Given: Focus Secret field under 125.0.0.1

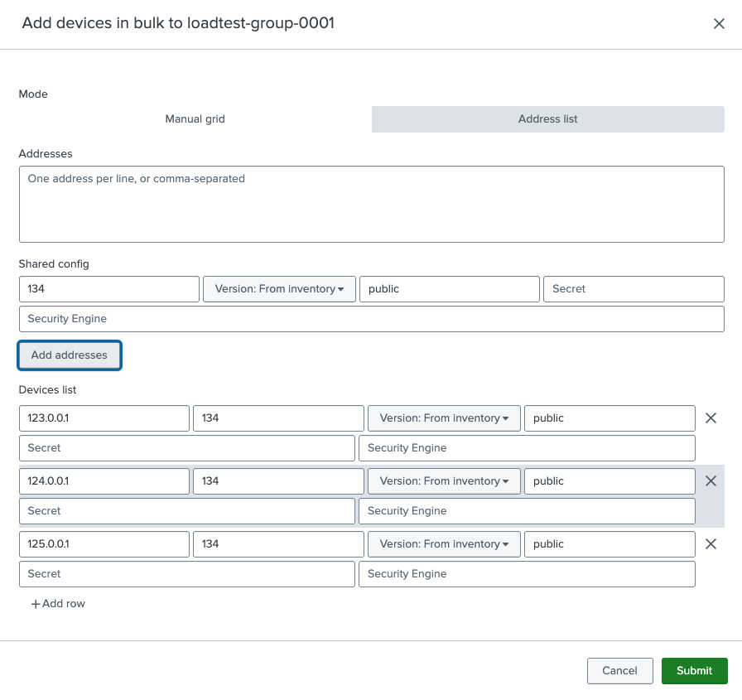Looking at the screenshot, I should 187,573.
